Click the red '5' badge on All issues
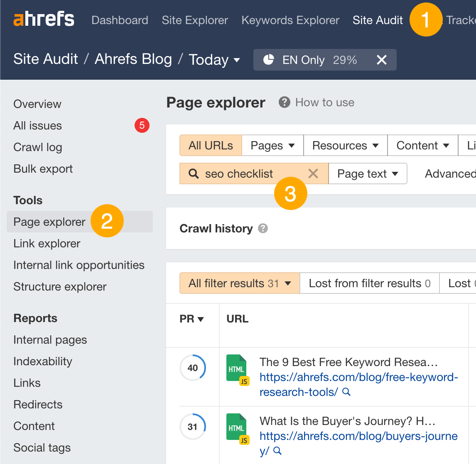 pos(142,125)
